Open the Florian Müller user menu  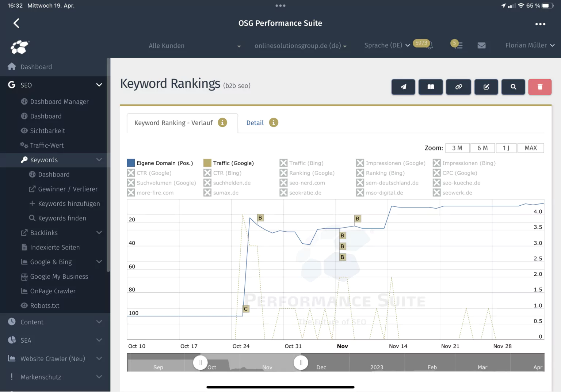pyautogui.click(x=529, y=45)
